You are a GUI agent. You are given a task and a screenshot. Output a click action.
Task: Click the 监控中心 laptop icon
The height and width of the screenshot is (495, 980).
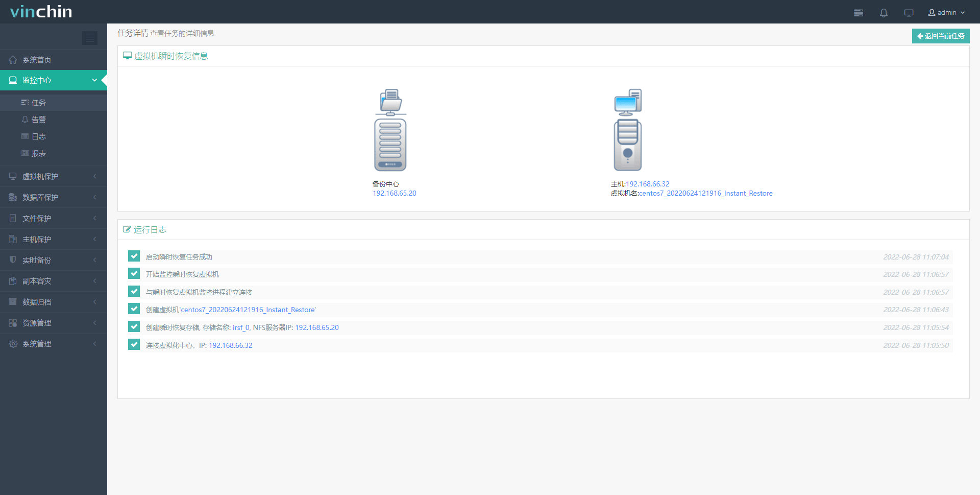(13, 80)
